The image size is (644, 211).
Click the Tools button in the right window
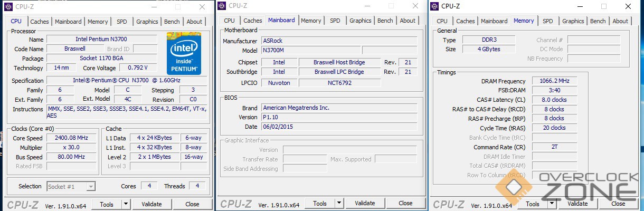tap(533, 204)
